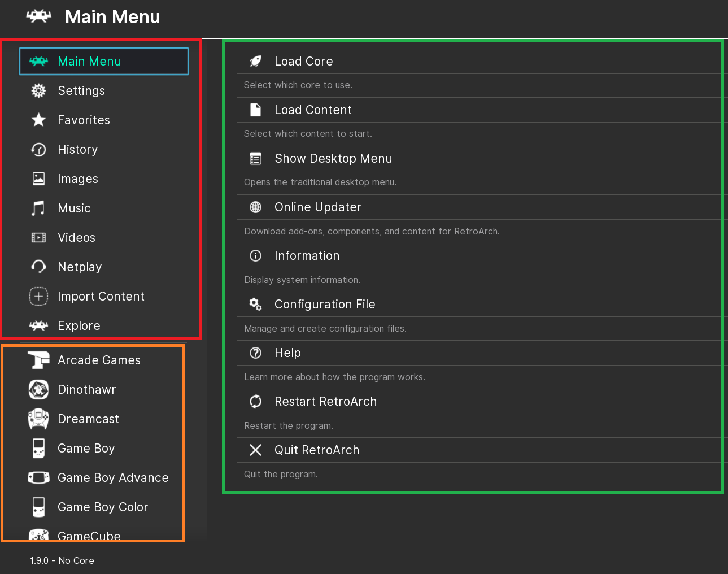Click the Load Core rocket icon
The image size is (728, 574).
pos(256,61)
